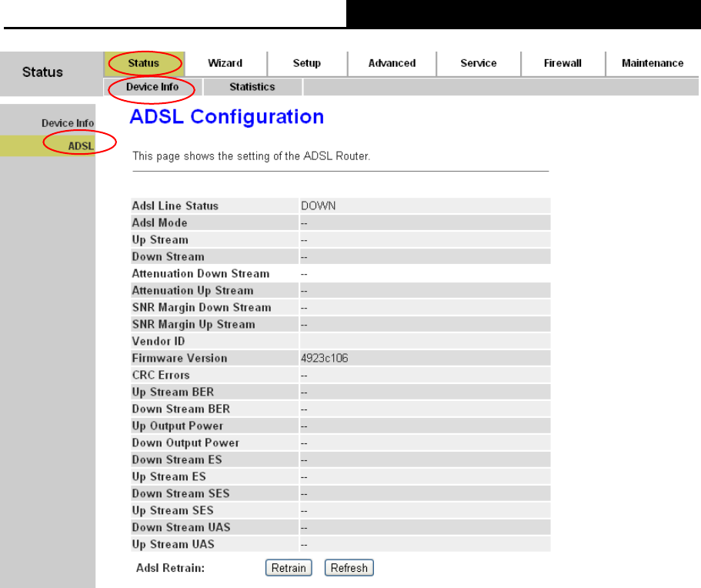Click the Down Stream ES label

[x=177, y=459]
